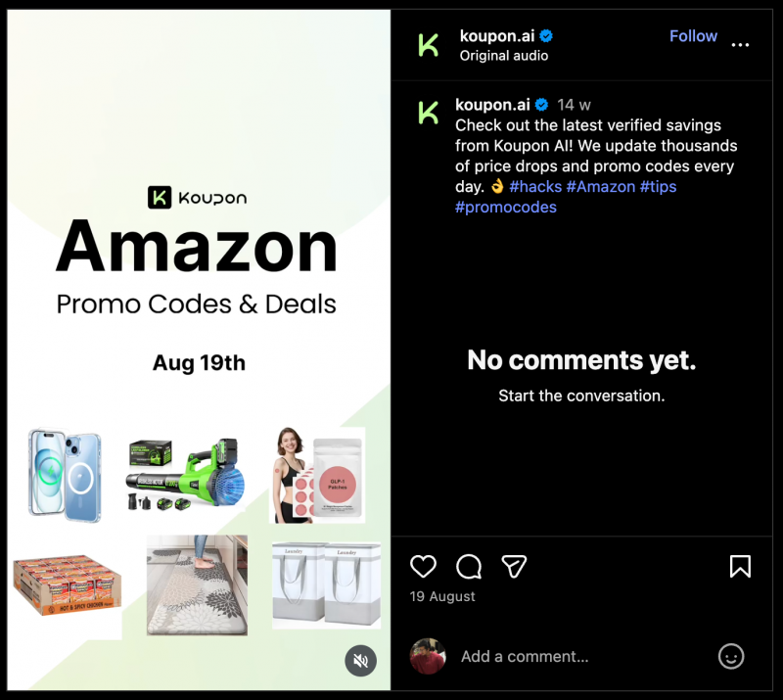The image size is (783, 700).
Task: Click the 19 August post date
Action: (x=442, y=596)
